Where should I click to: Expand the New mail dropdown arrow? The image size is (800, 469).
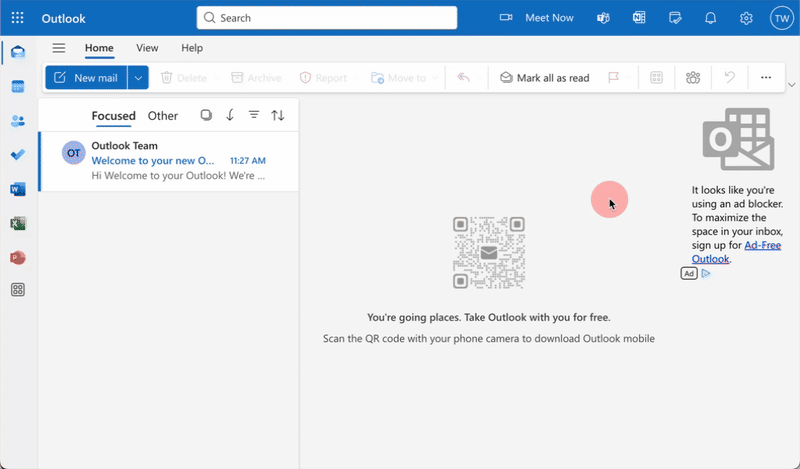(x=138, y=77)
